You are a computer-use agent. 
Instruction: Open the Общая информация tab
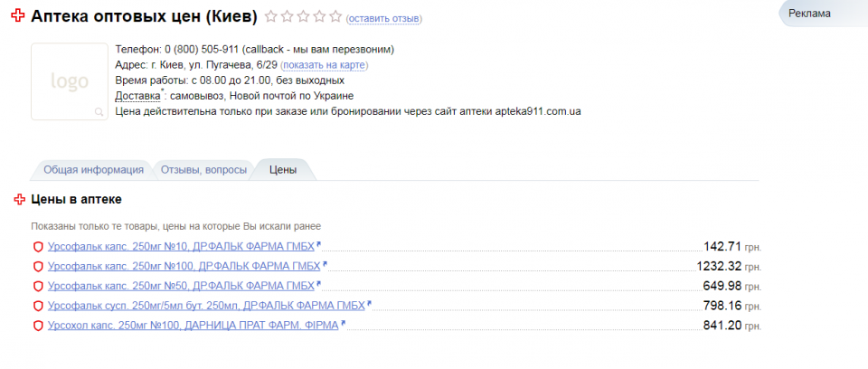93,170
